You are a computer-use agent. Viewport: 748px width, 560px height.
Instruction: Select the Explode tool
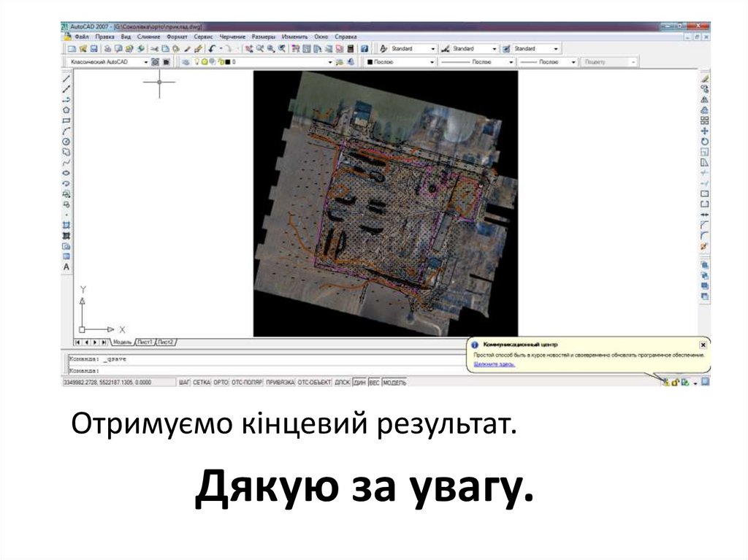pyautogui.click(x=705, y=246)
